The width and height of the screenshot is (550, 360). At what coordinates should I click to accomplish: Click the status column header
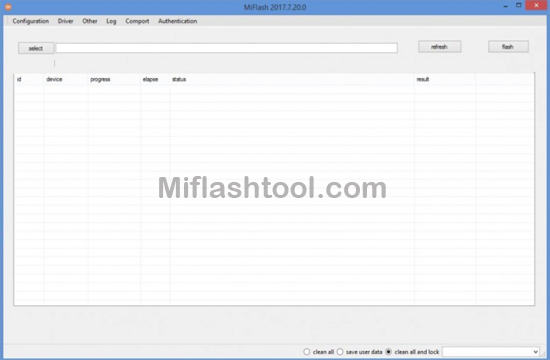click(292, 79)
